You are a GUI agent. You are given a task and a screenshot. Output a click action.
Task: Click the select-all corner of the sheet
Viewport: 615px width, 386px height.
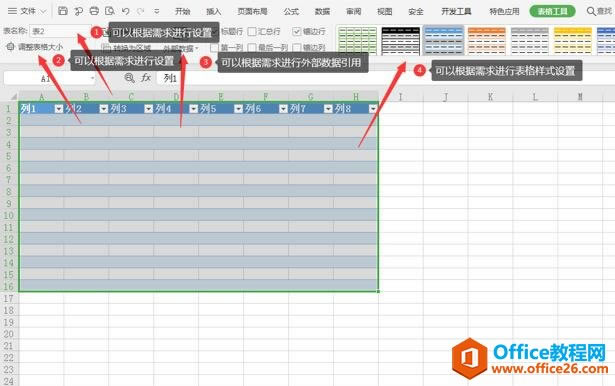point(13,96)
